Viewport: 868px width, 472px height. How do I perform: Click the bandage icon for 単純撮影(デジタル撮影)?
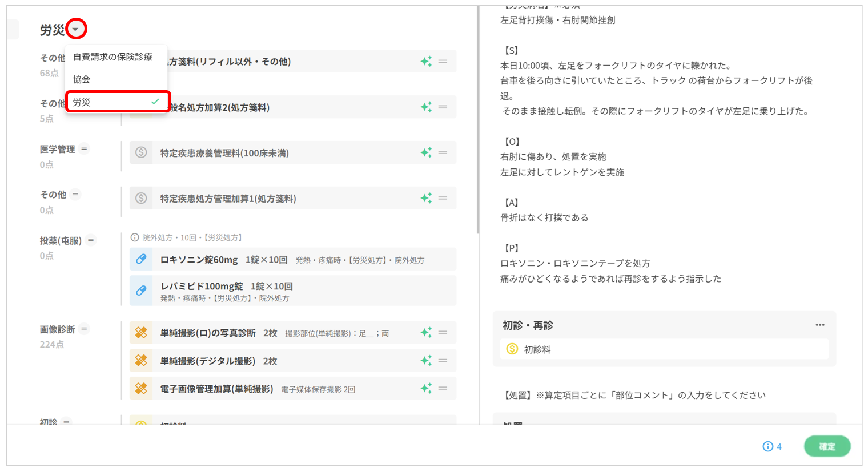[x=141, y=361]
